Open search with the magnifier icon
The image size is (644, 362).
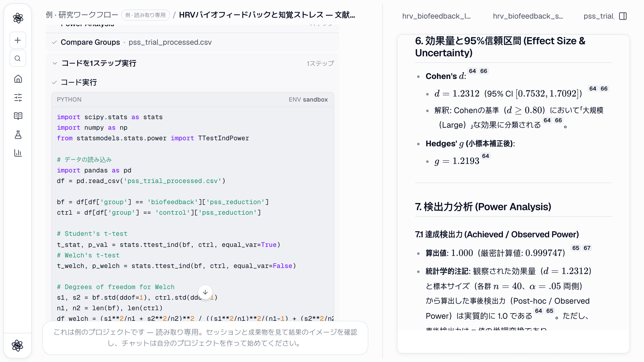(18, 58)
